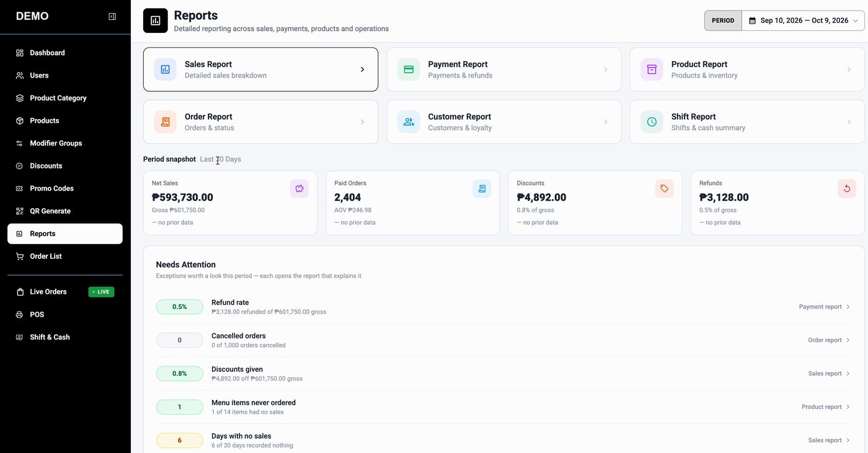This screenshot has height=453, width=868.
Task: Click the Needs Attention heading
Action: click(186, 265)
